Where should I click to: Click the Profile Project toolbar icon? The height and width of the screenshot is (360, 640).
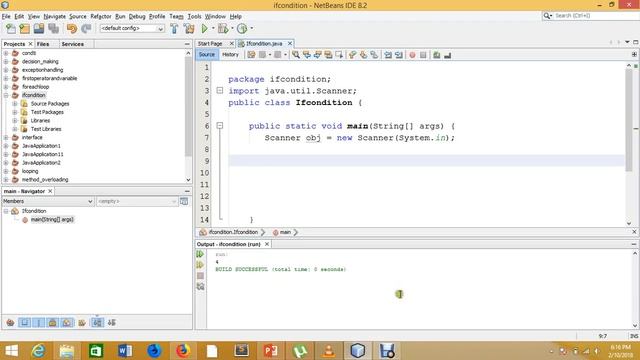click(x=242, y=29)
